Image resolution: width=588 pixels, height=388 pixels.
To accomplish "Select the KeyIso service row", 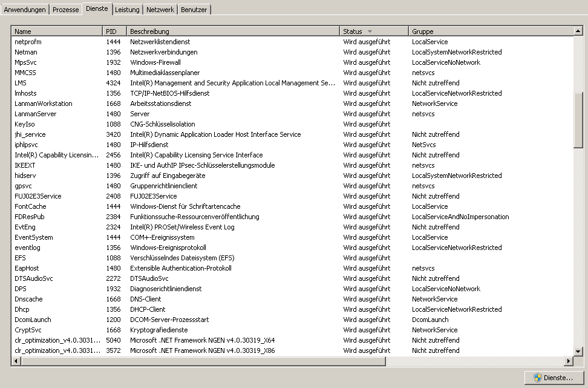I will pos(293,124).
